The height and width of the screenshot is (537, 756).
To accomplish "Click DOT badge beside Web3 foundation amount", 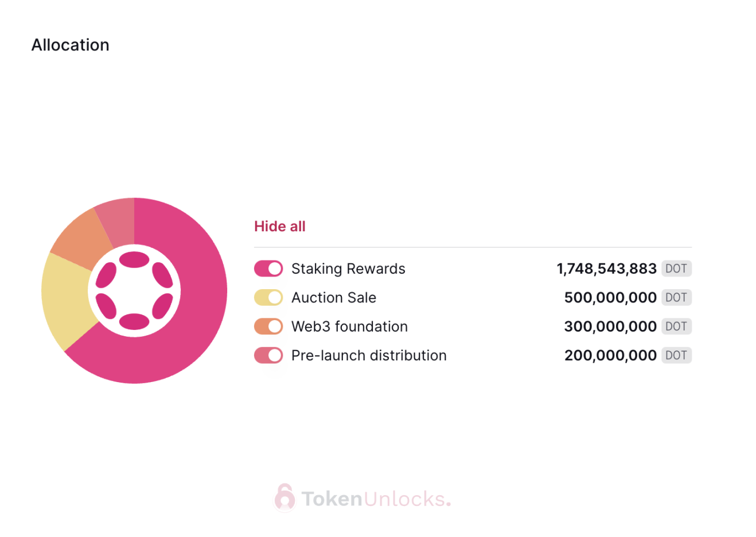I will click(x=676, y=326).
